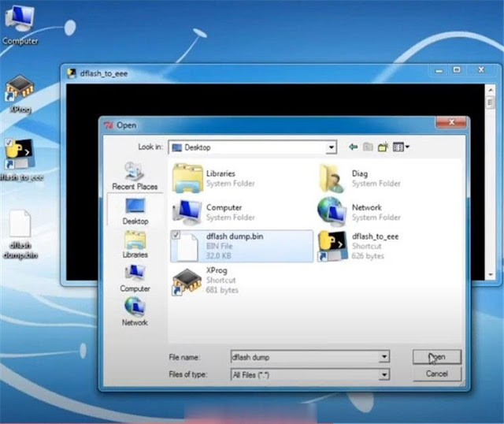Close the dflash_to_eee window
This screenshot has height=424, width=504.
pos(481,69)
